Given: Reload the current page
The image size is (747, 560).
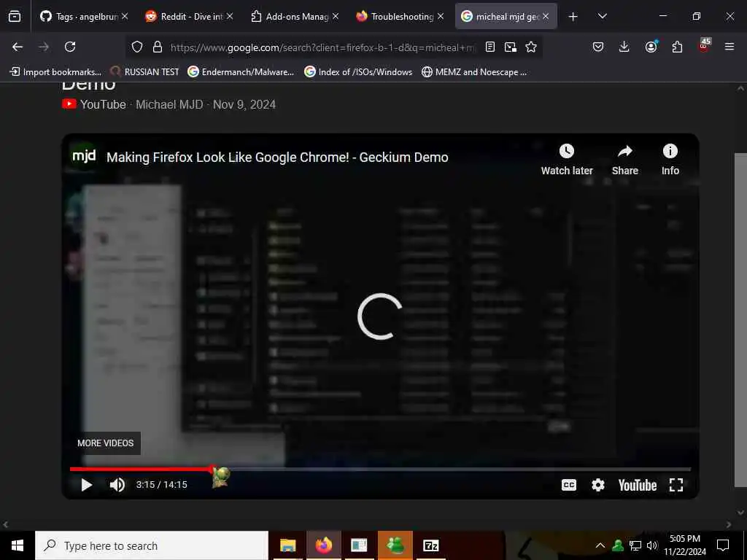Looking at the screenshot, I should tap(70, 47).
